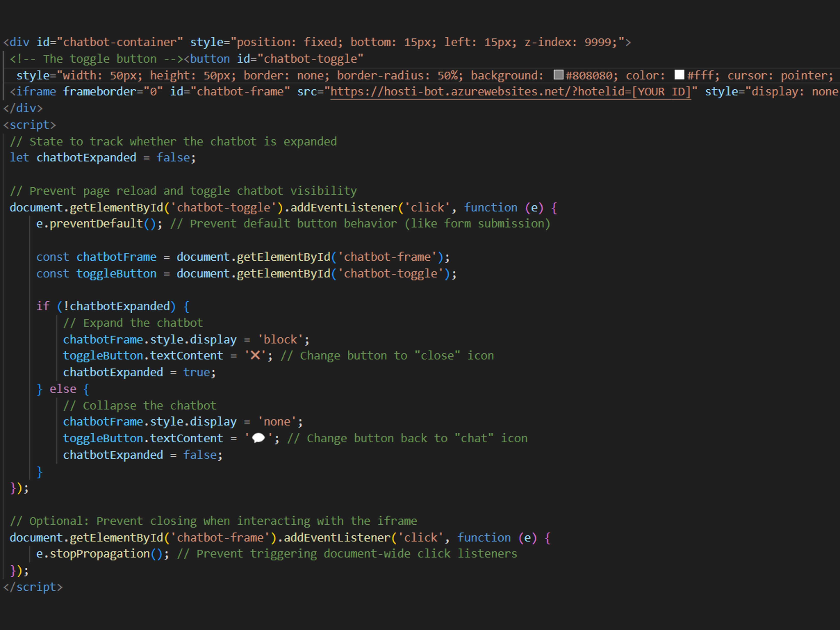Click the closing /script tag

click(33, 587)
